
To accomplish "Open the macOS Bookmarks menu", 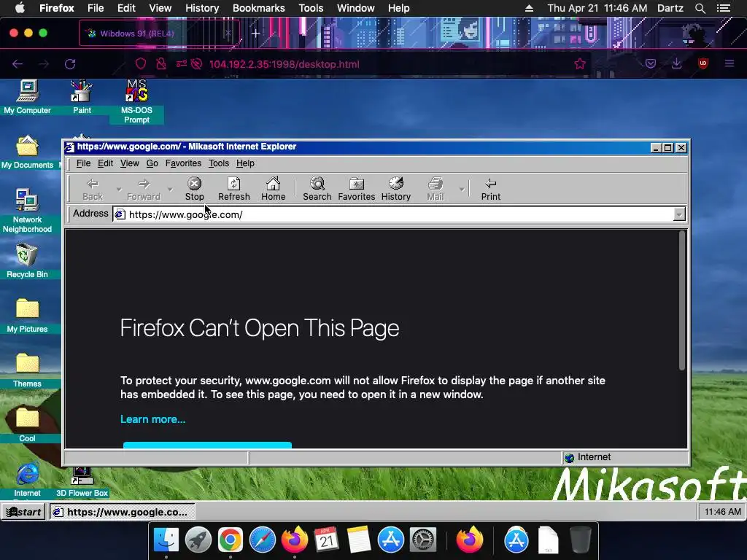I will tap(259, 8).
